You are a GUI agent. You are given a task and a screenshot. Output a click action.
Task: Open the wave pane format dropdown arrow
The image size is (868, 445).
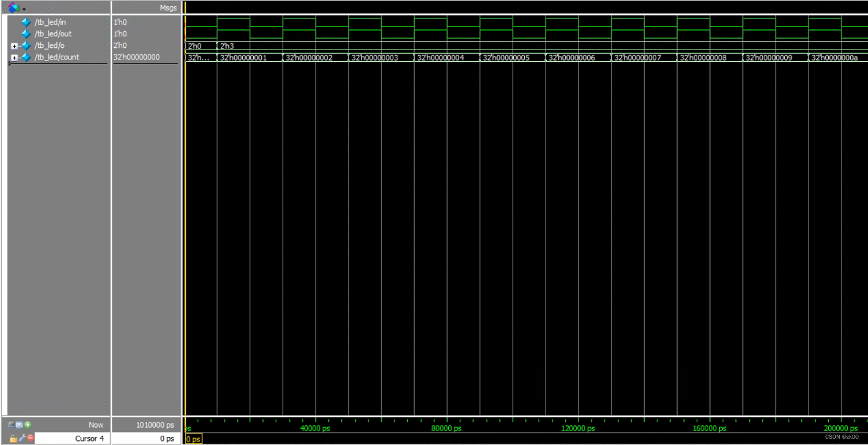point(24,9)
